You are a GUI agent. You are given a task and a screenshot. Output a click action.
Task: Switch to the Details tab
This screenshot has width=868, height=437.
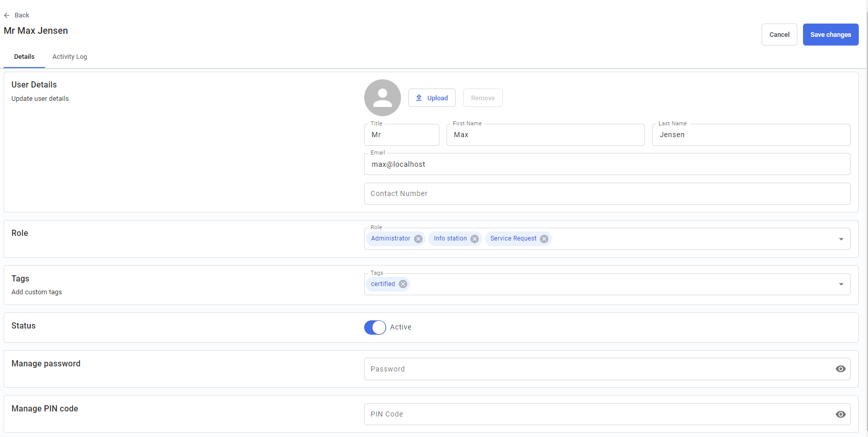24,57
